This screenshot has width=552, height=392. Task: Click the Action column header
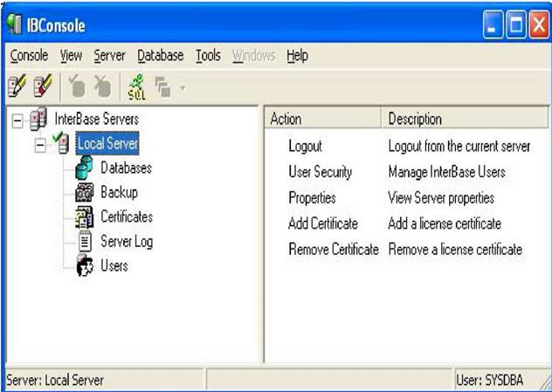[x=323, y=119]
